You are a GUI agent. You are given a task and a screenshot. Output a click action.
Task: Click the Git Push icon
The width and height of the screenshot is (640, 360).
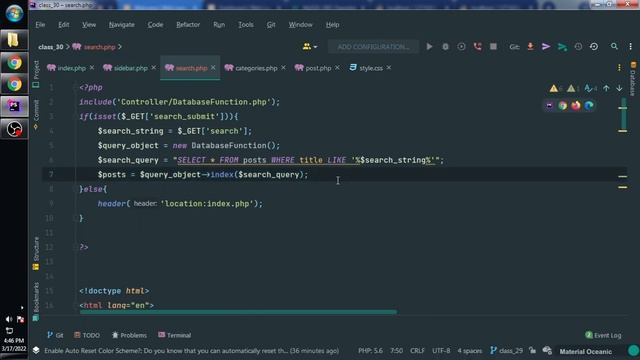tap(562, 47)
